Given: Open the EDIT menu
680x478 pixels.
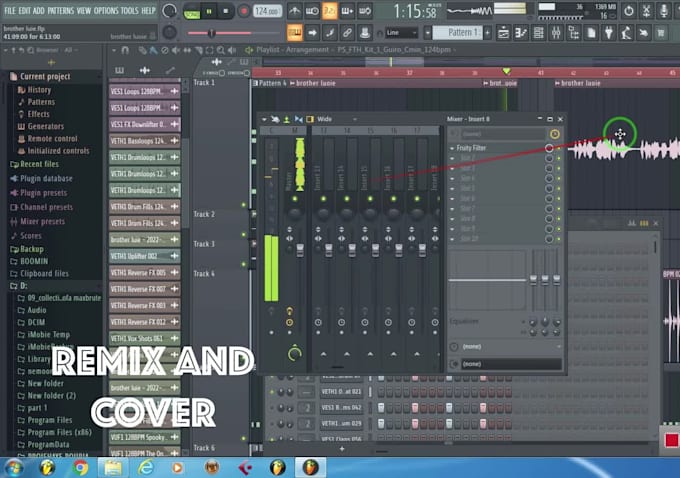Looking at the screenshot, I should pyautogui.click(x=24, y=10).
